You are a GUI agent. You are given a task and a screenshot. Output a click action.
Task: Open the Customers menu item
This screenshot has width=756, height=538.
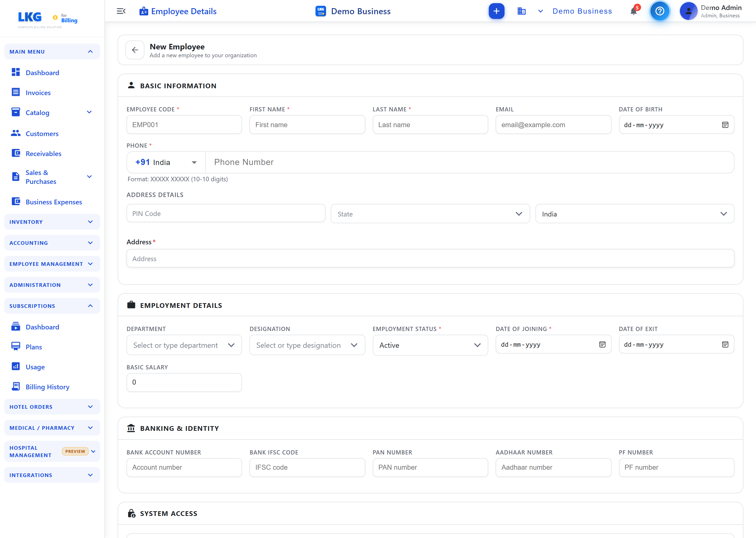point(52,133)
